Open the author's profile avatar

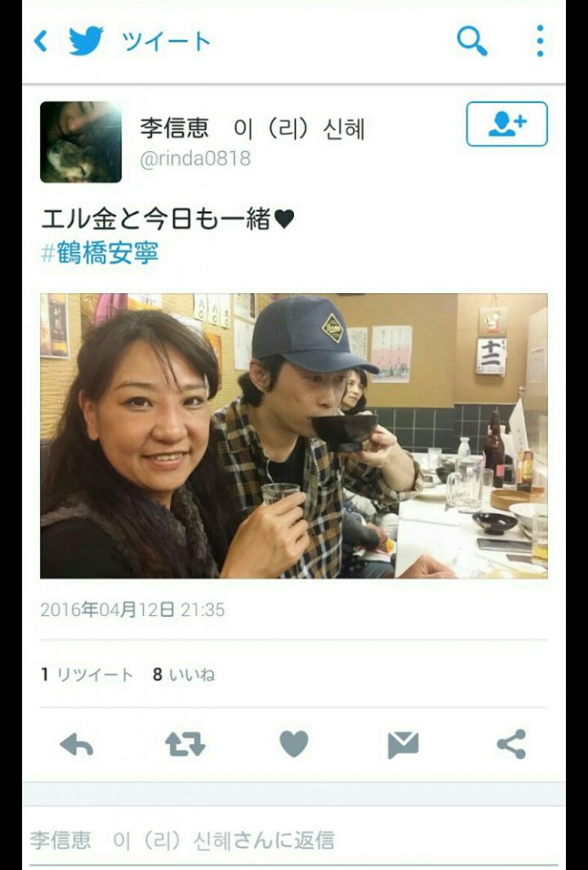click(81, 142)
